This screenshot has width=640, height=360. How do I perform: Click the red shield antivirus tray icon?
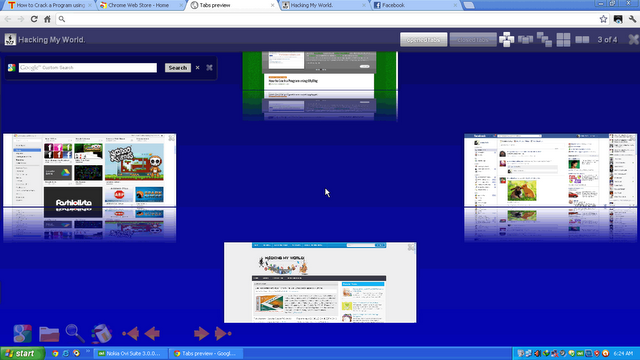[x=597, y=353]
